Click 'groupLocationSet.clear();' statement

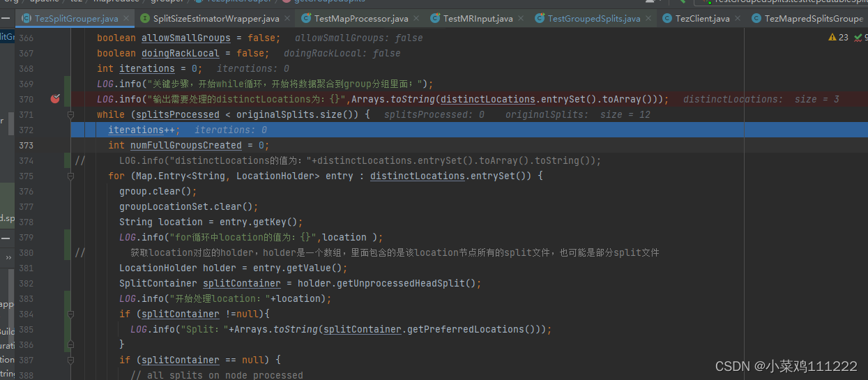pyautogui.click(x=189, y=206)
